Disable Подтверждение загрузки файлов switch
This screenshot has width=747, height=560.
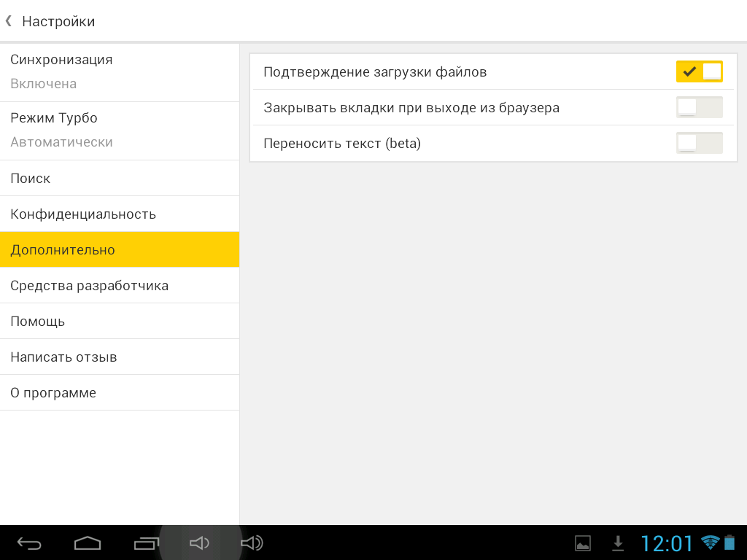700,71
